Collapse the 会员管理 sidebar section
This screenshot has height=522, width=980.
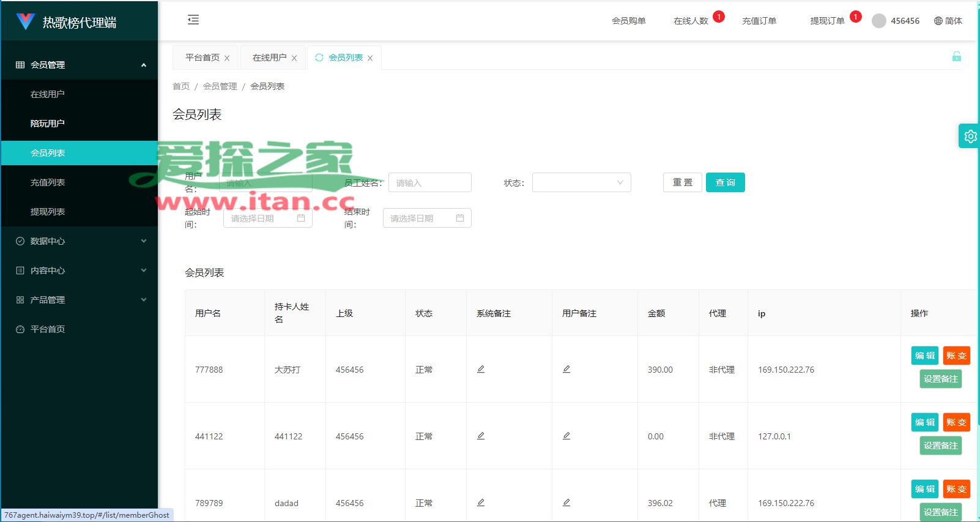(80, 65)
